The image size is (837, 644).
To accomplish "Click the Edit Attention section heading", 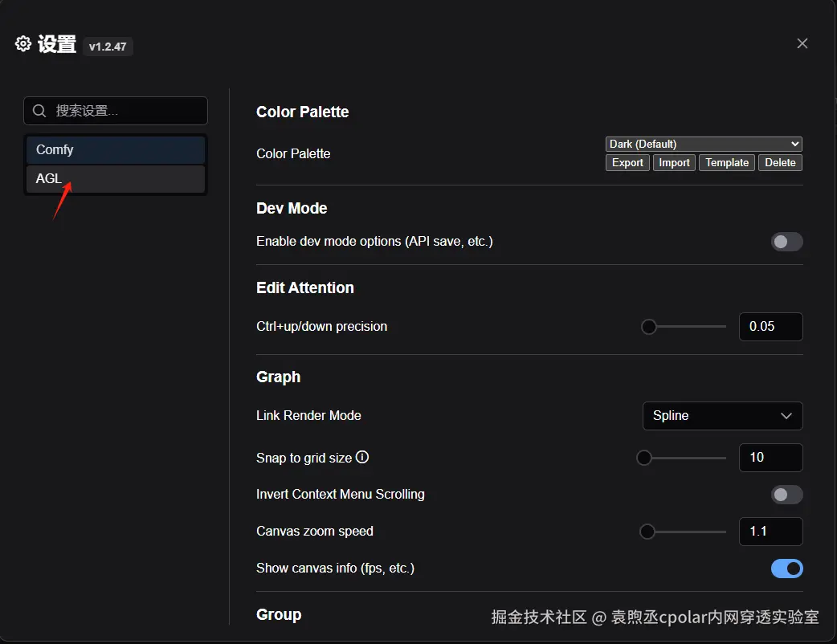I will [304, 287].
